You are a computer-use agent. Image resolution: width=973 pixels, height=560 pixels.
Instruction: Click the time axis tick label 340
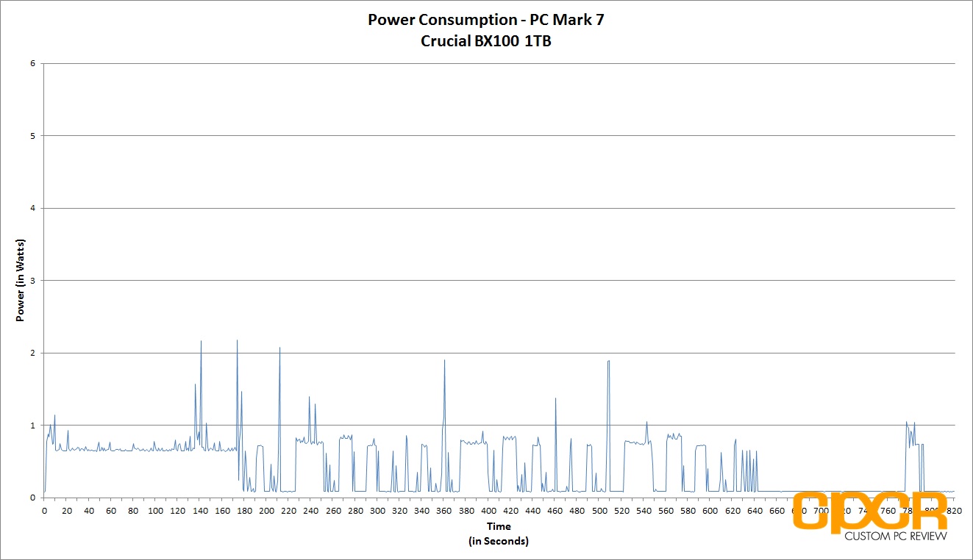(x=421, y=510)
